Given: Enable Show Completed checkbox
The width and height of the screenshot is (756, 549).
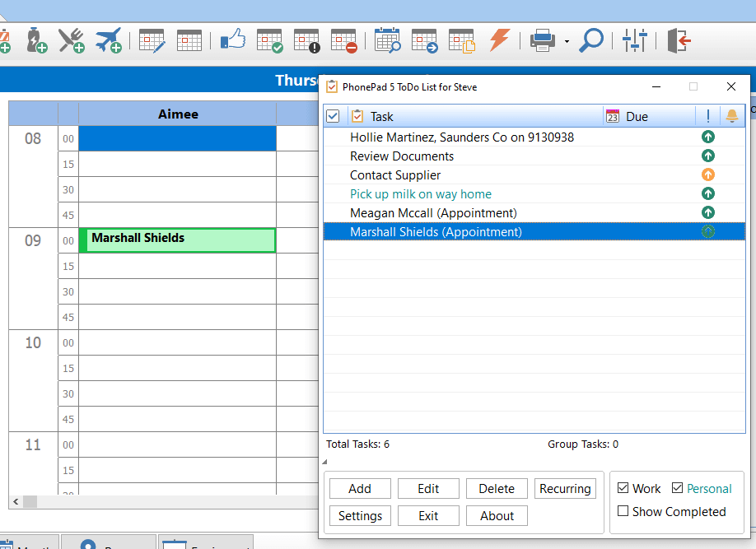Looking at the screenshot, I should click(x=623, y=511).
